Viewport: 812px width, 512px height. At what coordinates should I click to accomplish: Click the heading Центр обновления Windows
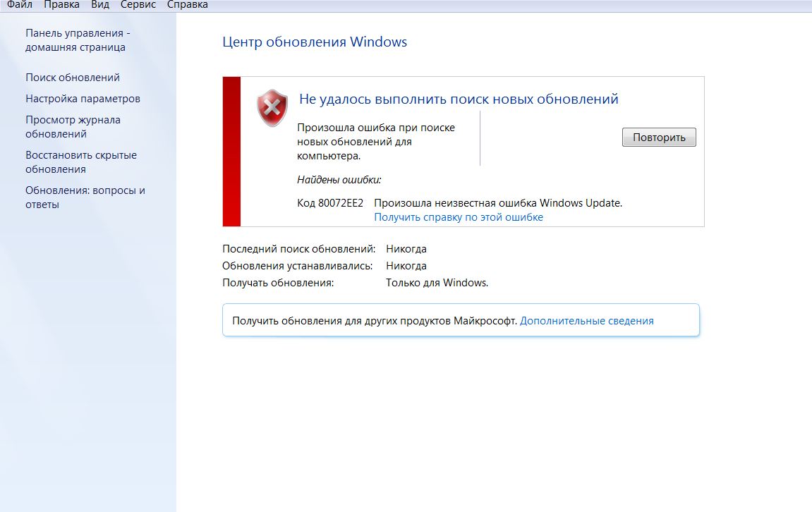pyautogui.click(x=315, y=42)
